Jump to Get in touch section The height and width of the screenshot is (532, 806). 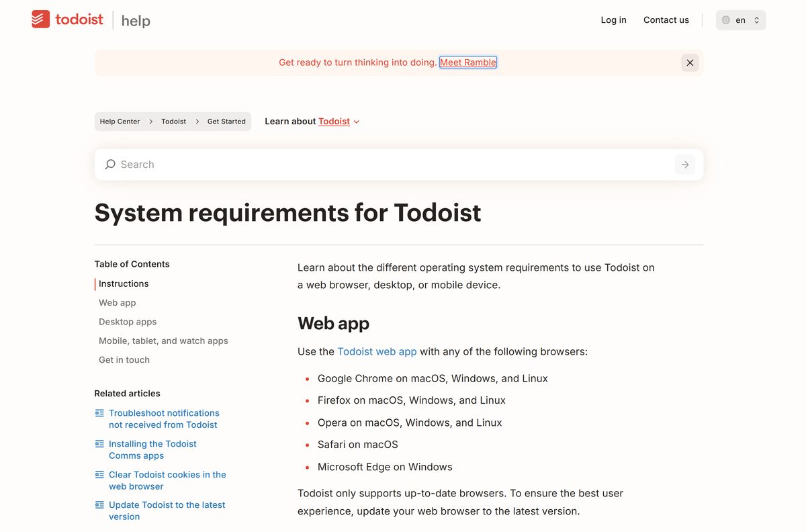(124, 360)
